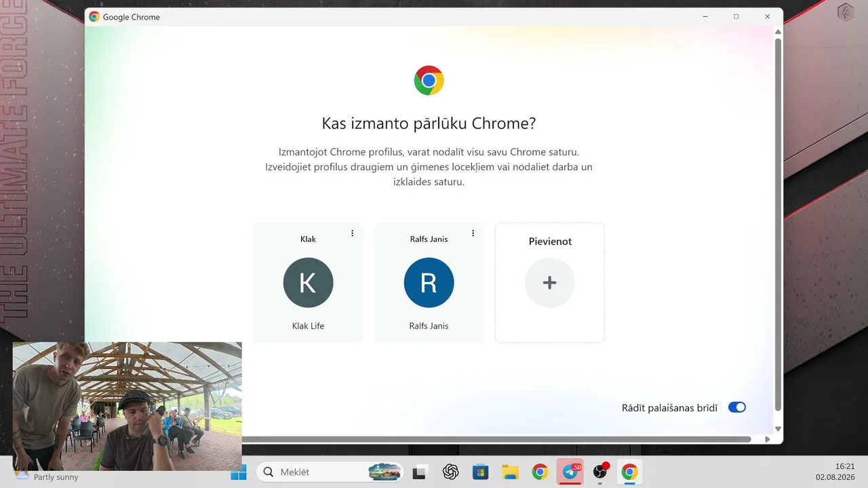This screenshot has height=488, width=868.
Task: Select the Klak Life profile avatar
Action: (308, 283)
